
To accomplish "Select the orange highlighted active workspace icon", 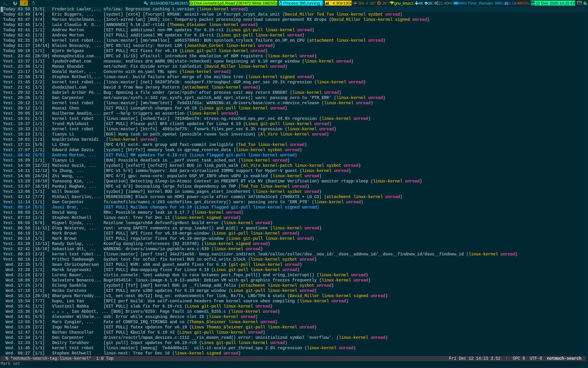I will coord(24,3).
